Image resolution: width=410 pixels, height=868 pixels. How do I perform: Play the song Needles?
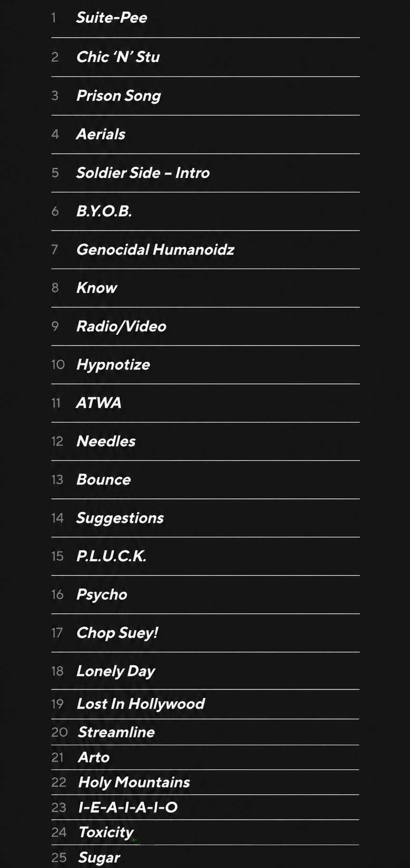tap(205, 441)
